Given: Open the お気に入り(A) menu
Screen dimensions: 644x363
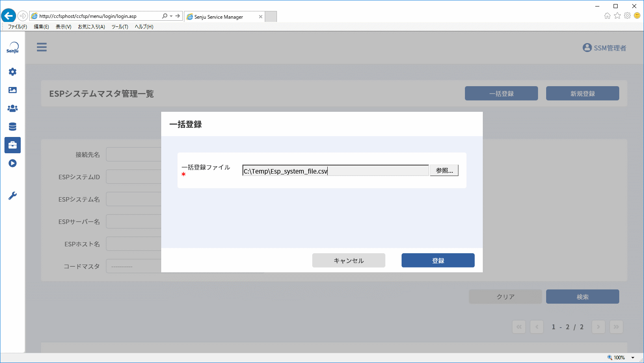Looking at the screenshot, I should pyautogui.click(x=91, y=27).
